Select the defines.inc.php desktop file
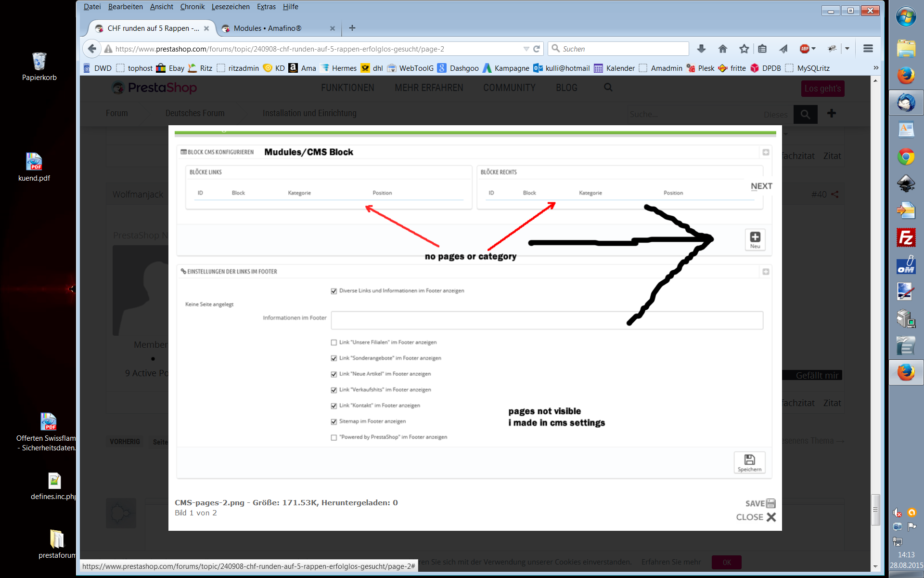This screenshot has height=578, width=924. click(x=53, y=486)
